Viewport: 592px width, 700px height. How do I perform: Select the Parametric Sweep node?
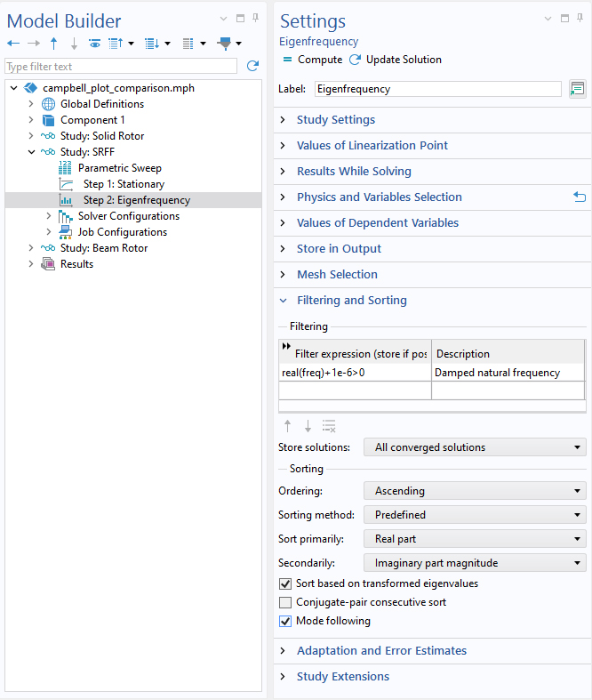click(x=119, y=168)
